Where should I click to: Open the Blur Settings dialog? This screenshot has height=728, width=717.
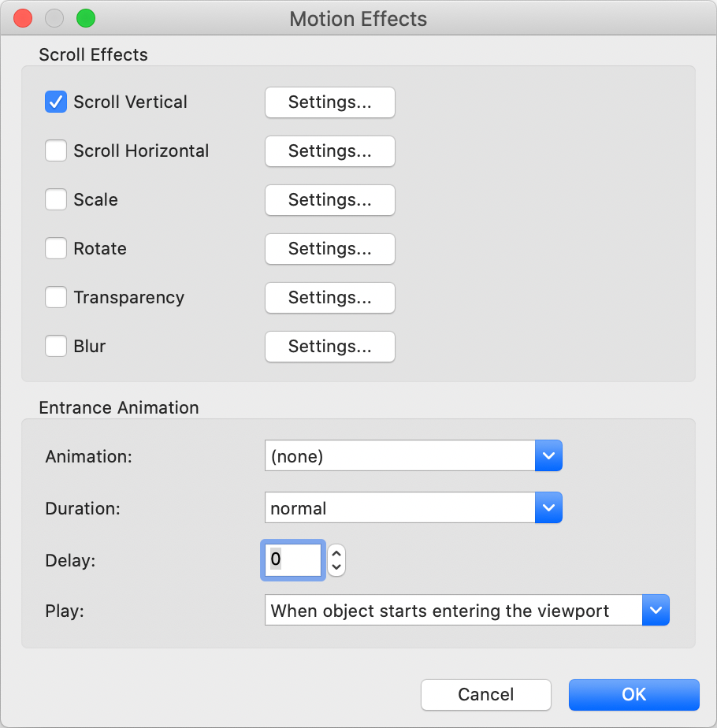(x=329, y=347)
